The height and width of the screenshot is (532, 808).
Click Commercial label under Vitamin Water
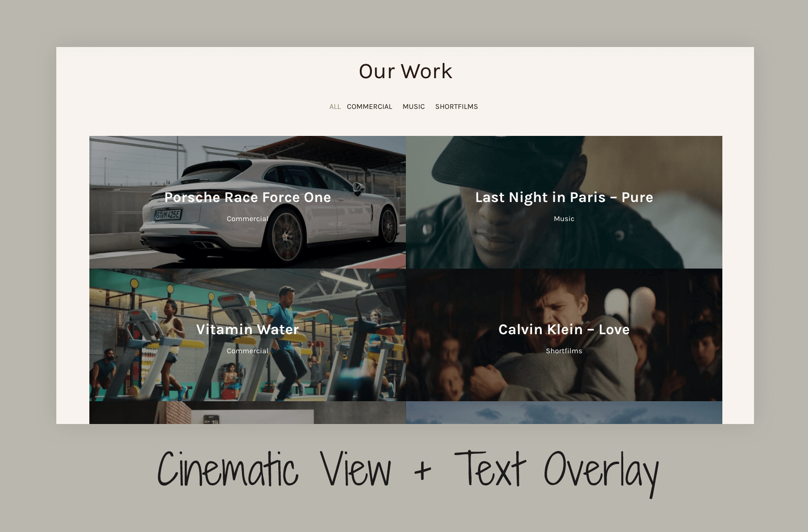(247, 351)
